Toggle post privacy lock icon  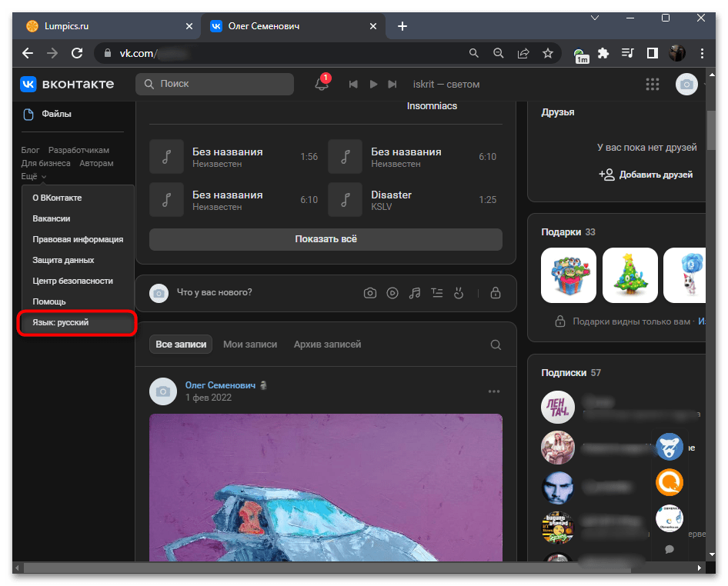click(x=496, y=293)
